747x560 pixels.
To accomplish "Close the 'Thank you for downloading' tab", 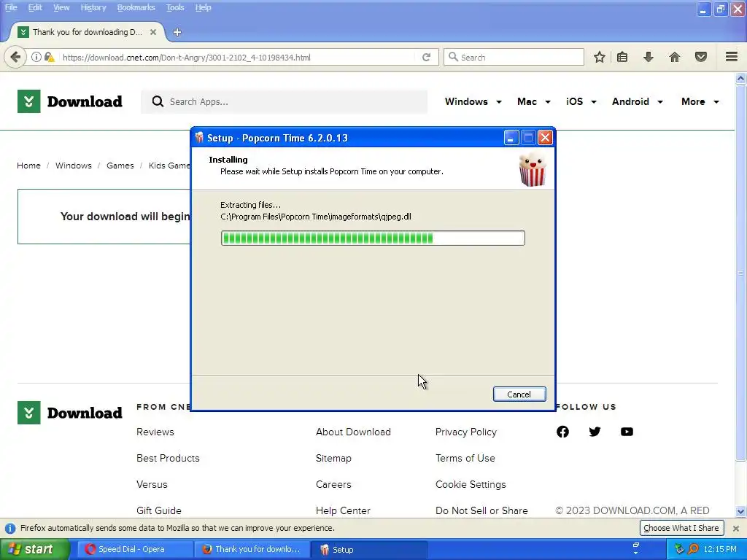I will [153, 32].
